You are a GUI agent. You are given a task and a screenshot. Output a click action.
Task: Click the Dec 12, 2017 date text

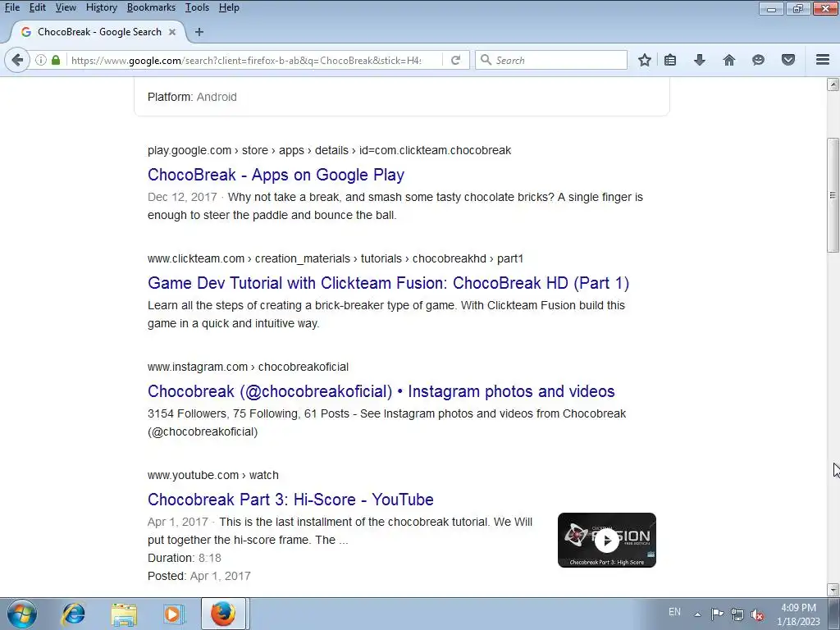pos(182,197)
